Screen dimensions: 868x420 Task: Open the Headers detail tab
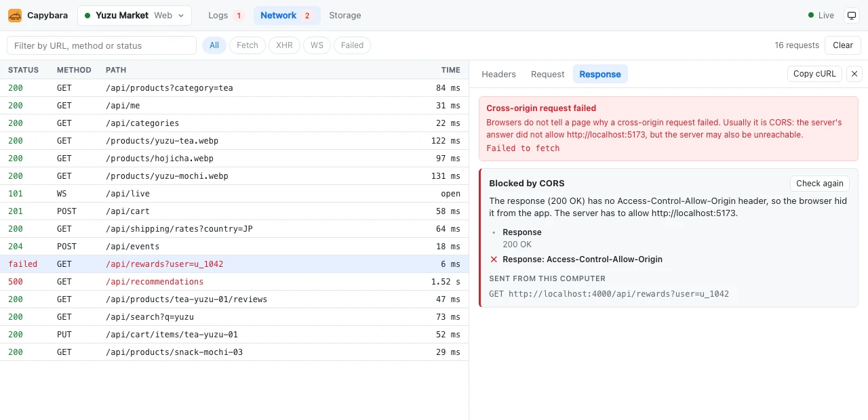coord(498,75)
